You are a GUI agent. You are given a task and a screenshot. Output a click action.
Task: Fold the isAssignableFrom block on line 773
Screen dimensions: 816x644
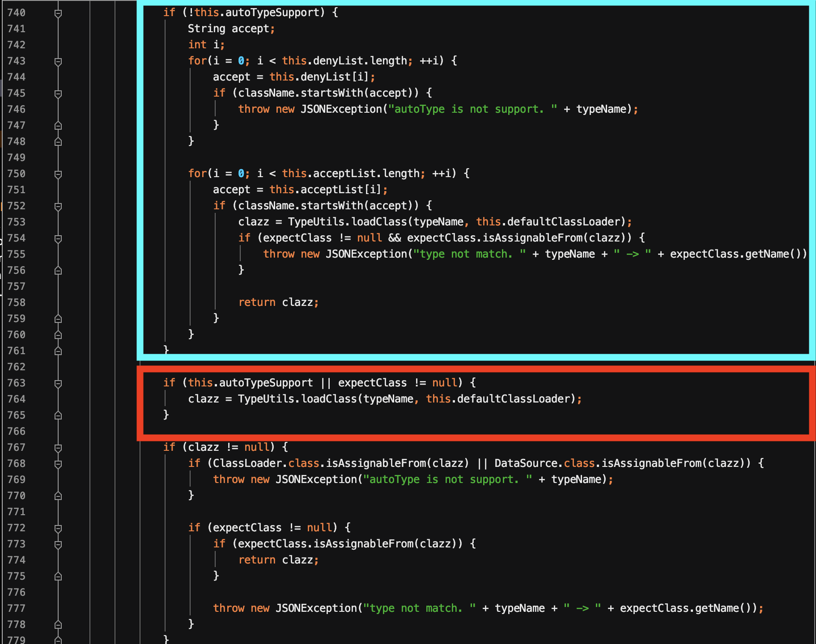(58, 544)
